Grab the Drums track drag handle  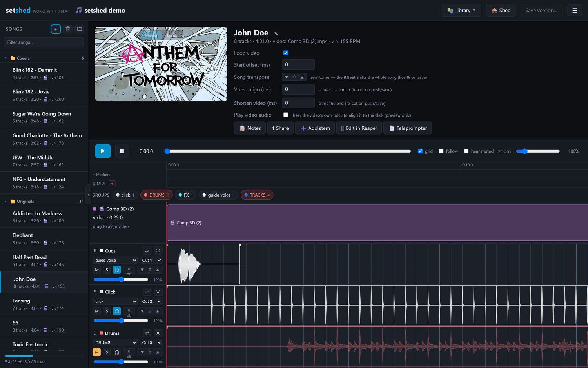coord(95,333)
